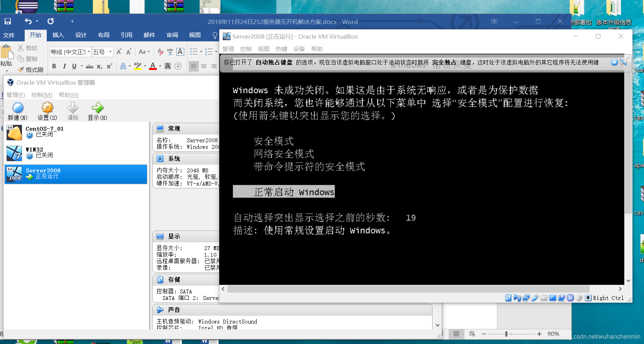Click Format Painter (格式刷) in Word
The height and width of the screenshot is (344, 644).
[31, 70]
